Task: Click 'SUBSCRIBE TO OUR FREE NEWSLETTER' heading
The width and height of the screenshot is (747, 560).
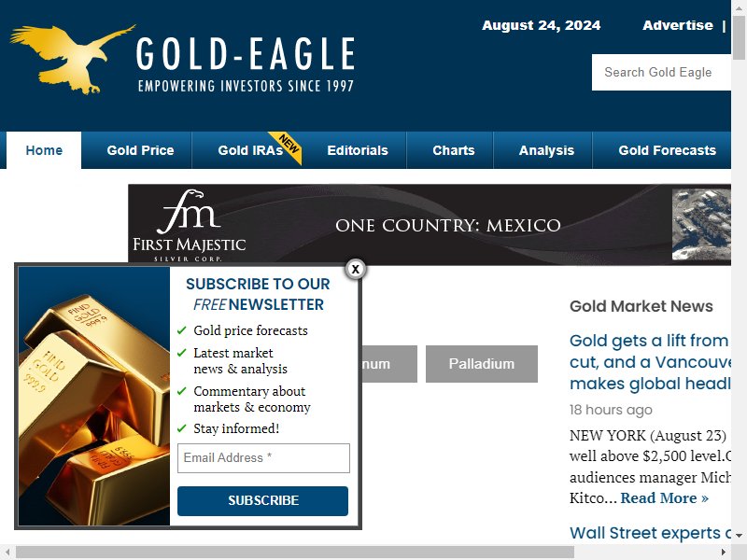Action: [258, 294]
